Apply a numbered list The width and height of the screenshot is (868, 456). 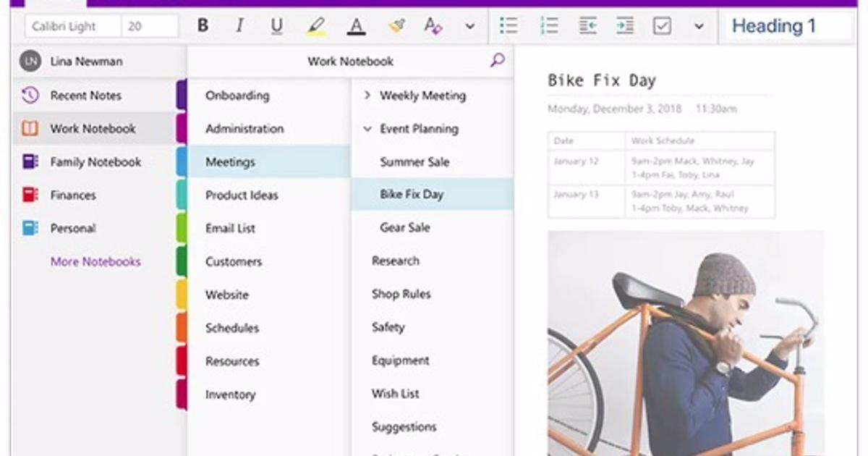pos(549,25)
